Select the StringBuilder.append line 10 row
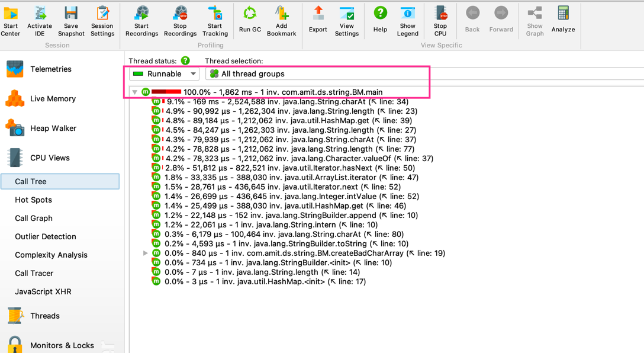This screenshot has height=353, width=644. click(285, 215)
